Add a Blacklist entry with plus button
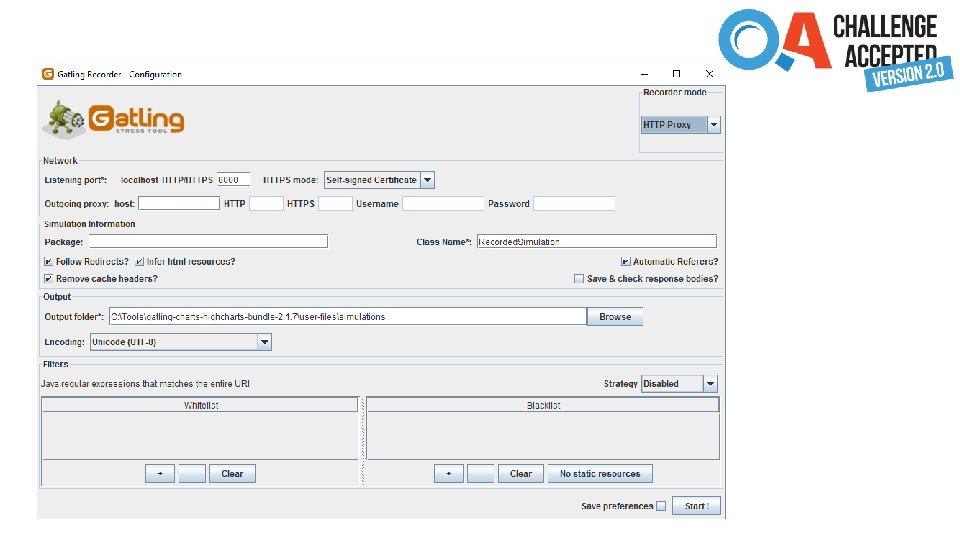Screen dimensions: 960x540 click(449, 473)
